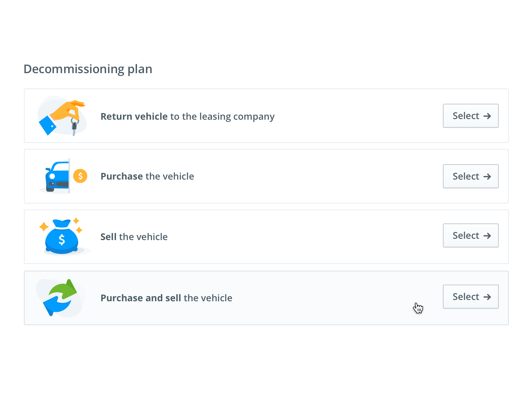Screen dimensions: 532x399
Task: Select the Purchase the vehicle option
Action: pos(470,176)
